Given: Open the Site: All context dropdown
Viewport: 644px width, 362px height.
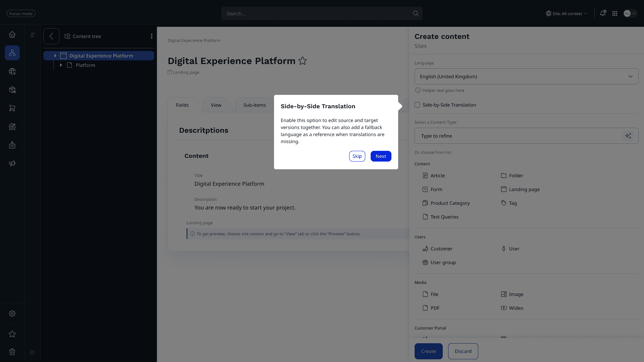Looking at the screenshot, I should pos(567,13).
